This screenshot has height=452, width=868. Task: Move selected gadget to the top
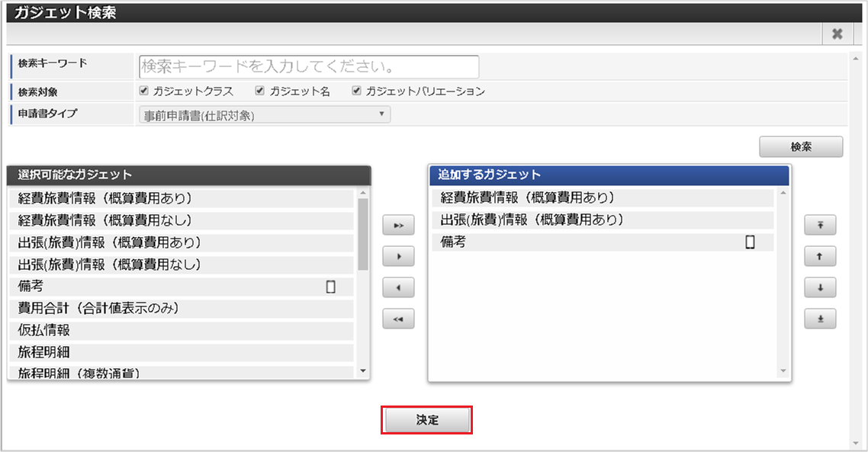pyautogui.click(x=820, y=225)
